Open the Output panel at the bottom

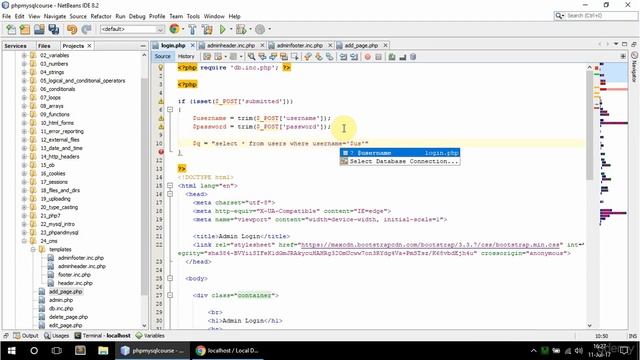[x=26, y=336]
